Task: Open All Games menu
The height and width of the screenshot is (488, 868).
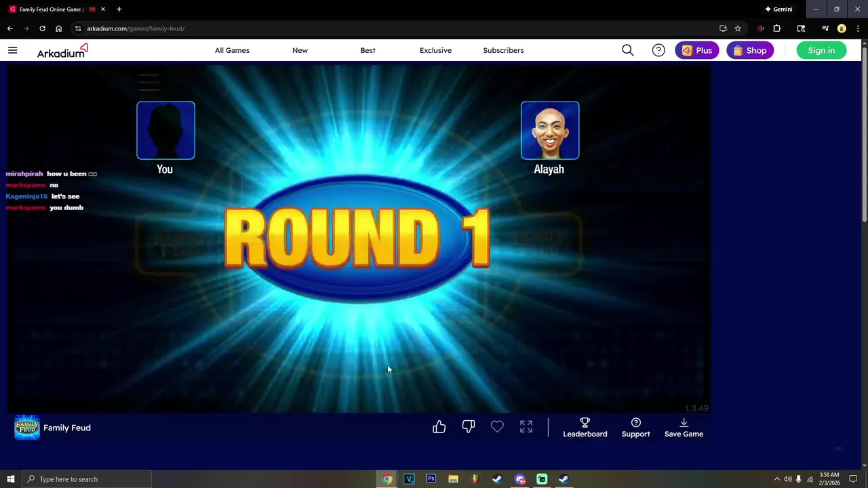Action: (x=232, y=50)
